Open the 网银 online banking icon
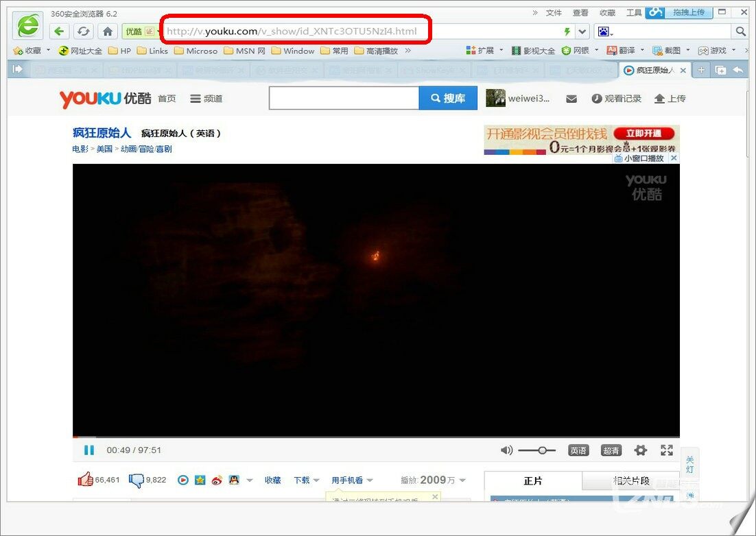This screenshot has width=756, height=536. point(575,50)
